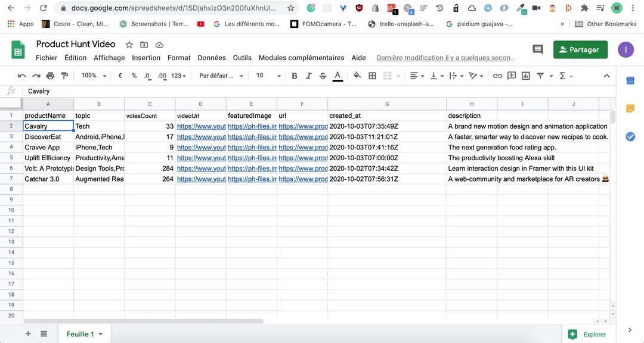Screen dimensions: 644x343
Task: Open the Dernière modification history link
Action: (445, 58)
